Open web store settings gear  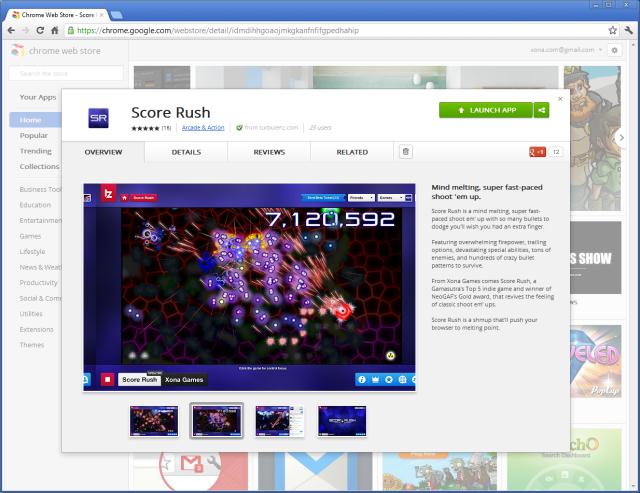tap(614, 50)
